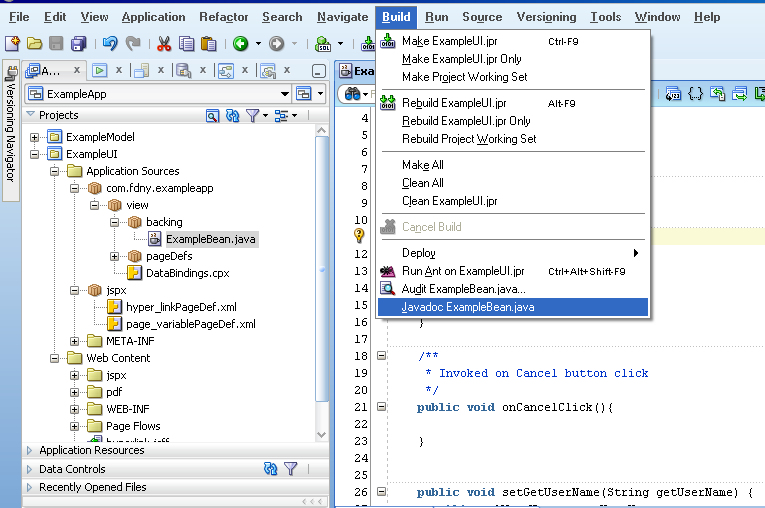Expand the WEB-INF folder node
765x508 pixels.
[74, 409]
